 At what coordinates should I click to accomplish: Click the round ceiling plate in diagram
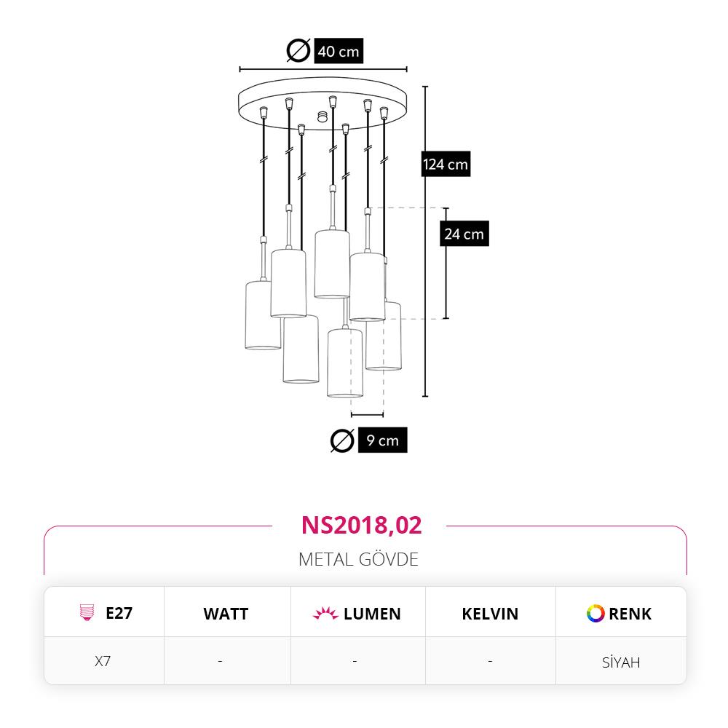tap(323, 103)
